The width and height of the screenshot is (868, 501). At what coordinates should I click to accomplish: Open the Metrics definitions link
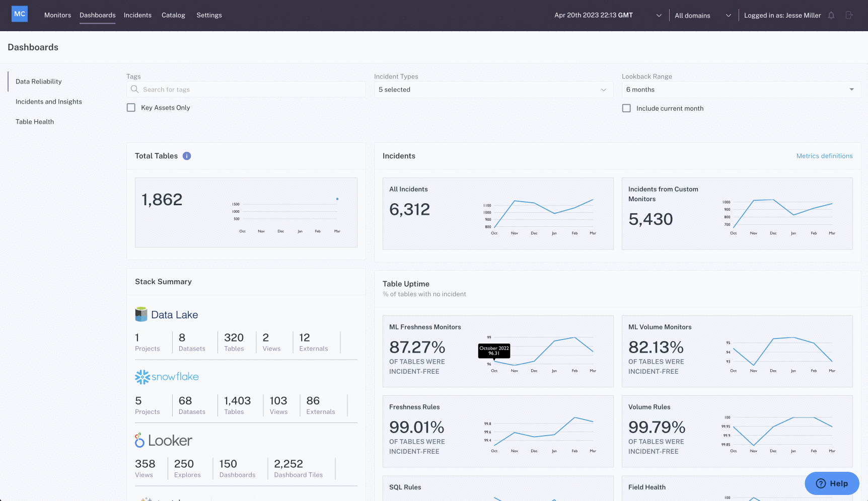pos(824,156)
